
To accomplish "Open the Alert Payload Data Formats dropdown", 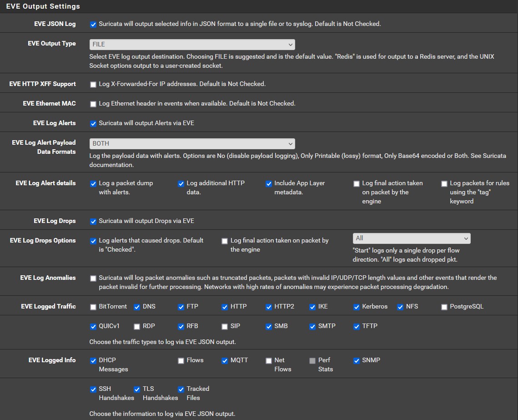I will pyautogui.click(x=192, y=143).
